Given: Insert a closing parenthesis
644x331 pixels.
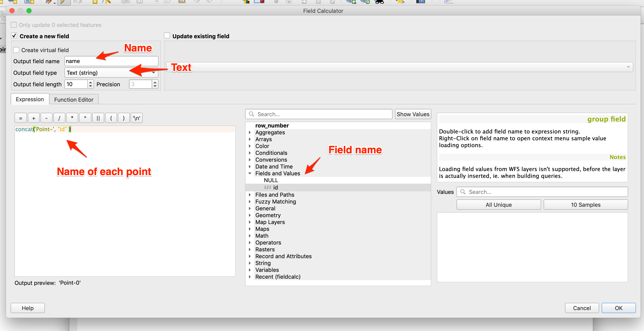Looking at the screenshot, I should click(x=124, y=118).
